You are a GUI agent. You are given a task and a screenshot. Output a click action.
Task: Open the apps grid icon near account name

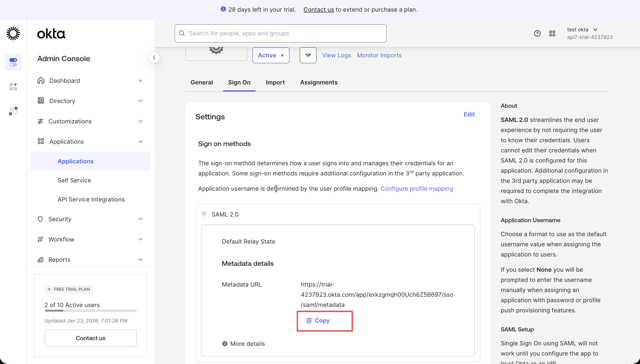click(x=552, y=33)
